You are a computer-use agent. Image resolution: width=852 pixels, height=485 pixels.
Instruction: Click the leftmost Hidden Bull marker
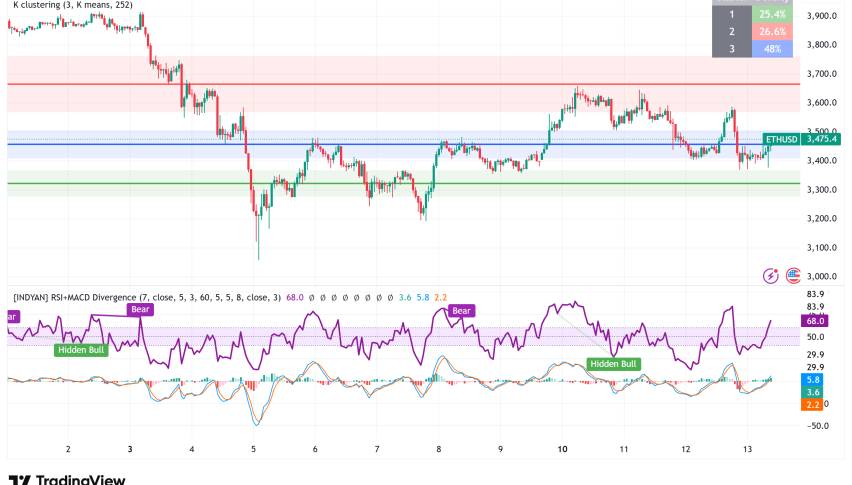(81, 349)
